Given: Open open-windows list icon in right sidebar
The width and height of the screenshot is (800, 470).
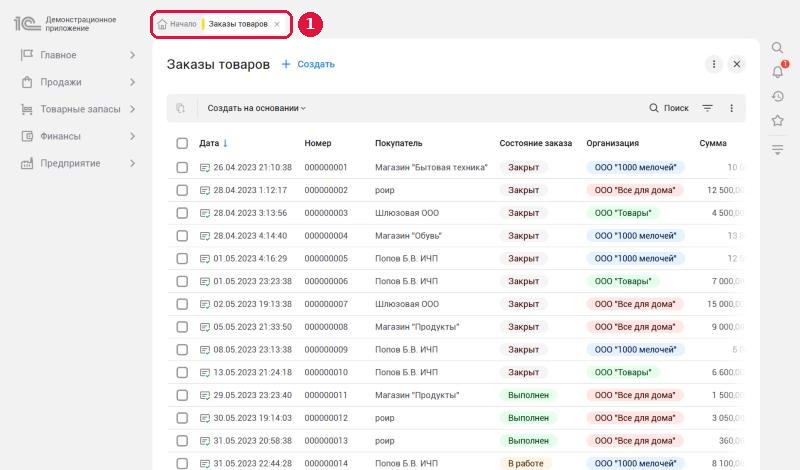Looking at the screenshot, I should (778, 150).
